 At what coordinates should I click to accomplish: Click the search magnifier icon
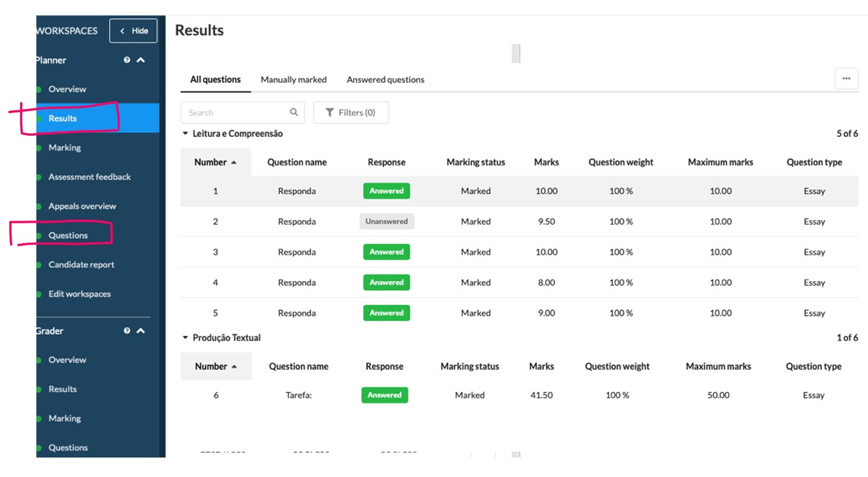pos(293,112)
